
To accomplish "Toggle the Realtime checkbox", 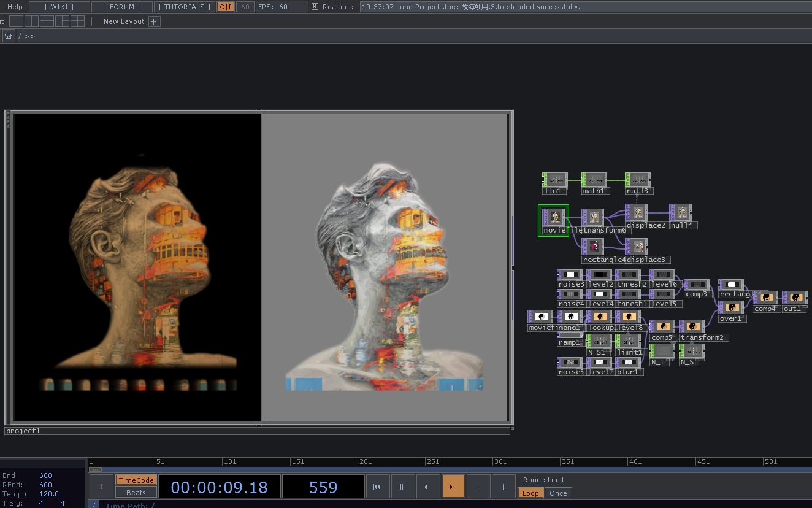I will [315, 7].
